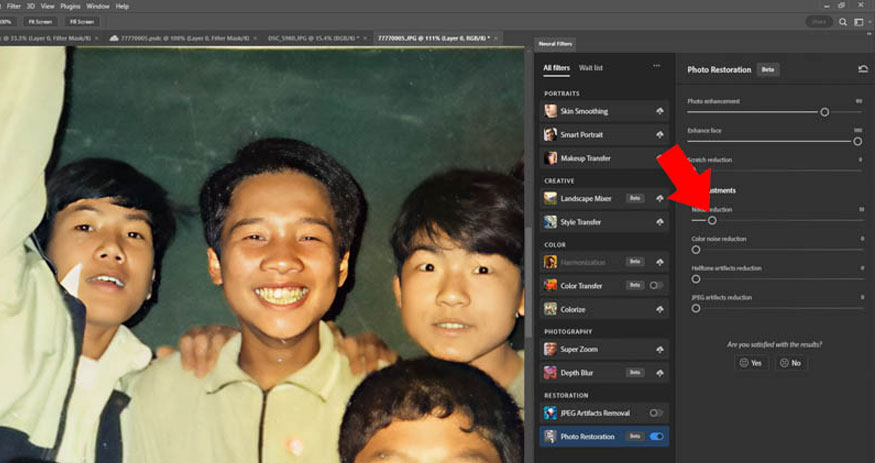Open the Window menu
This screenshot has width=875, height=463.
click(98, 6)
